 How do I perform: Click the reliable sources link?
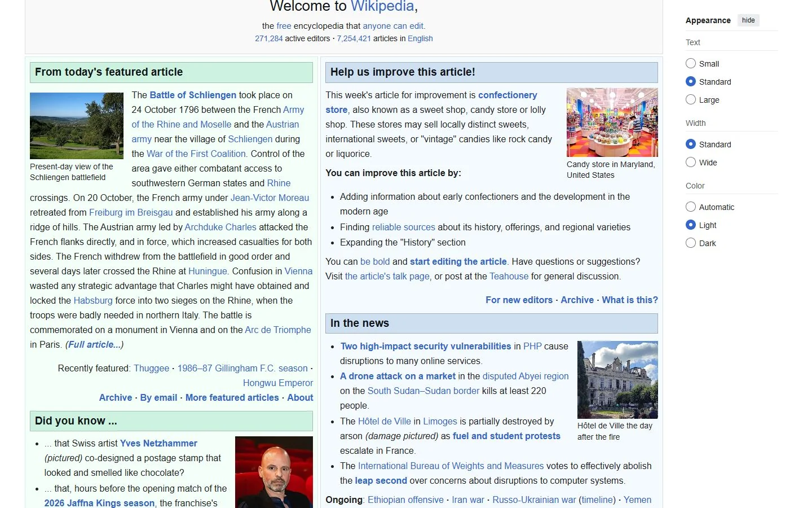pyautogui.click(x=404, y=227)
